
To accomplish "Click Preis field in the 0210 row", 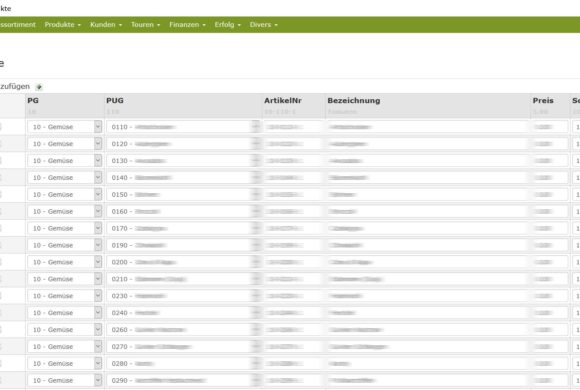I will coord(550,279).
